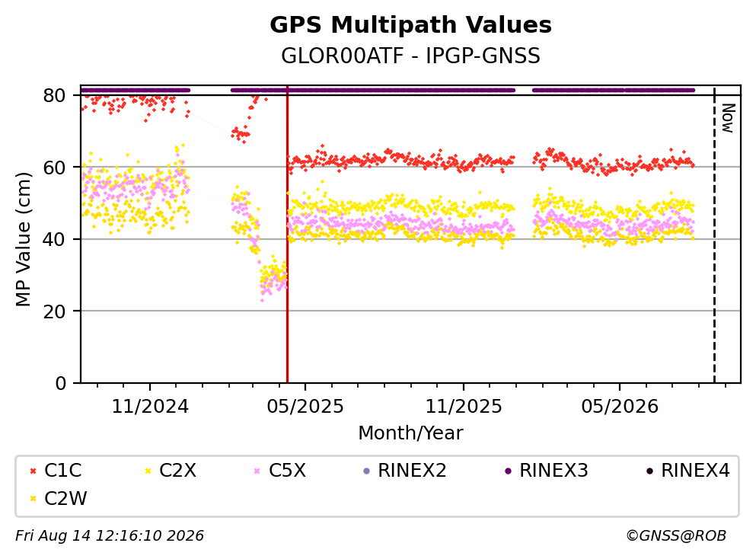The width and height of the screenshot is (756, 559).
Task: Click the 11/2024 x-axis tick label
Action: coord(150,407)
